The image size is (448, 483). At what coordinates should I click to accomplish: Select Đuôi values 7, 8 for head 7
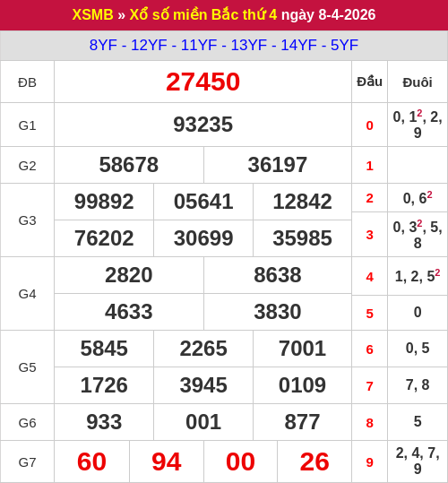[418, 384]
